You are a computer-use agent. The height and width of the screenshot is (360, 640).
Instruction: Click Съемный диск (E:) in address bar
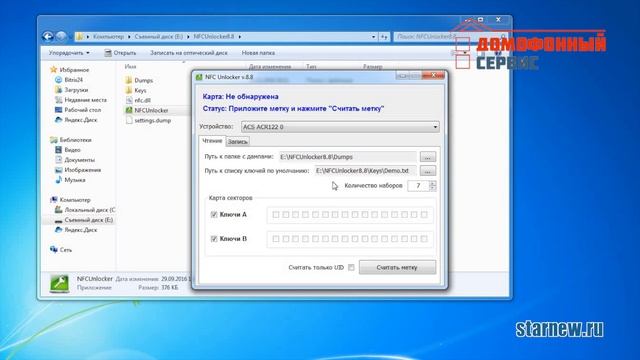click(x=159, y=37)
